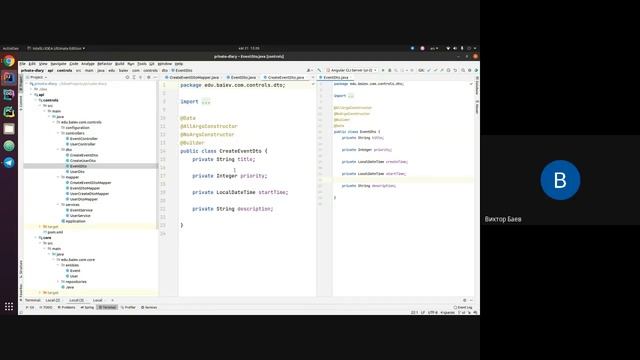Open the Problems tool window
This screenshot has width=640, height=360.
click(67, 307)
